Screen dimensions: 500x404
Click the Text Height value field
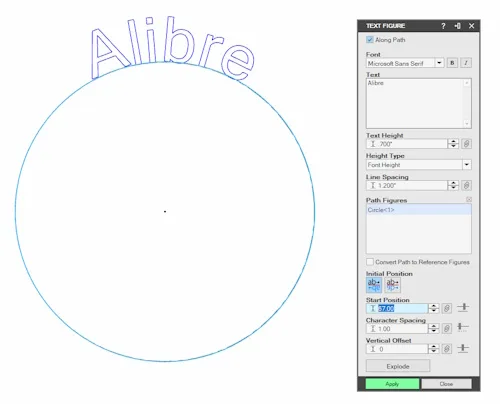point(407,144)
